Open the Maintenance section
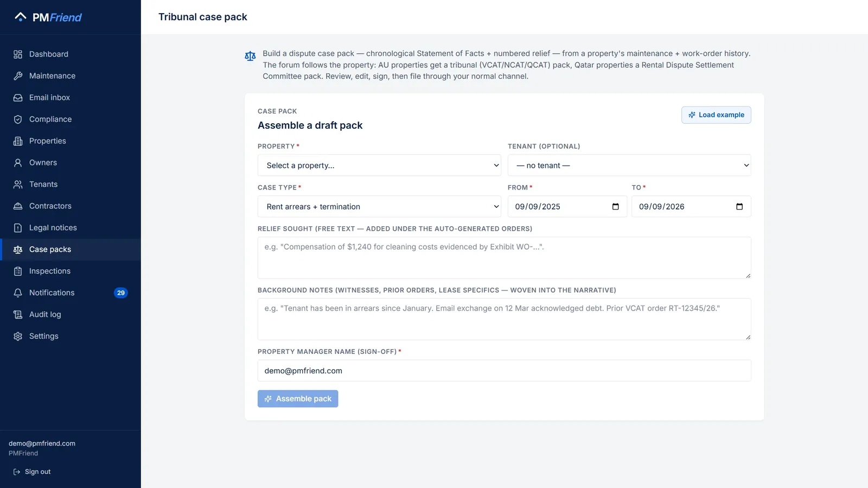The image size is (868, 488). [71, 76]
